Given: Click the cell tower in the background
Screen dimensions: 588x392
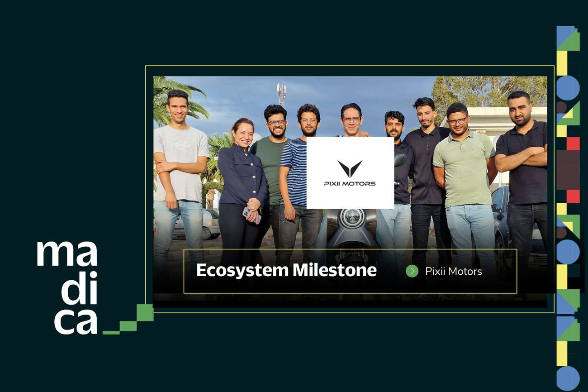Looking at the screenshot, I should coord(281,94).
